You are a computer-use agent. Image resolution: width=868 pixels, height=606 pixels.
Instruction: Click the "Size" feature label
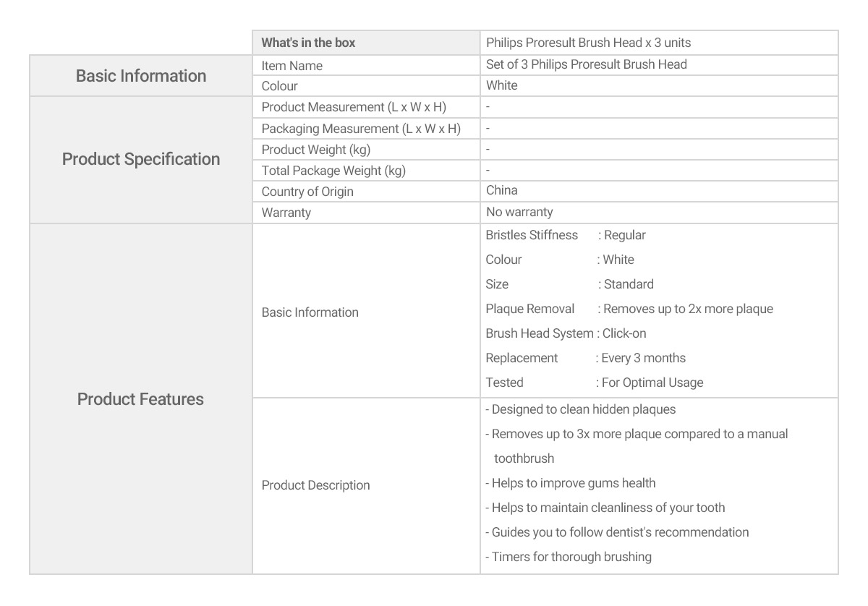(x=497, y=284)
